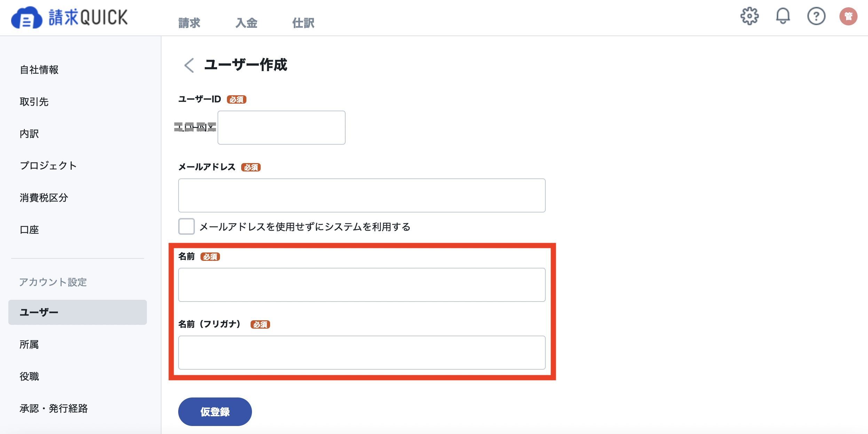The width and height of the screenshot is (868, 434).
Task: Open the notifications bell
Action: pyautogui.click(x=783, y=16)
